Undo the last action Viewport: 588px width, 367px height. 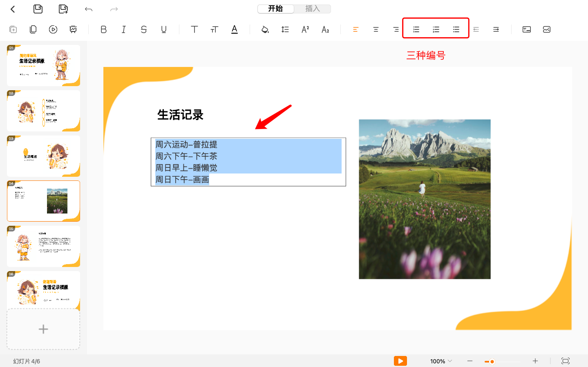pyautogui.click(x=89, y=9)
